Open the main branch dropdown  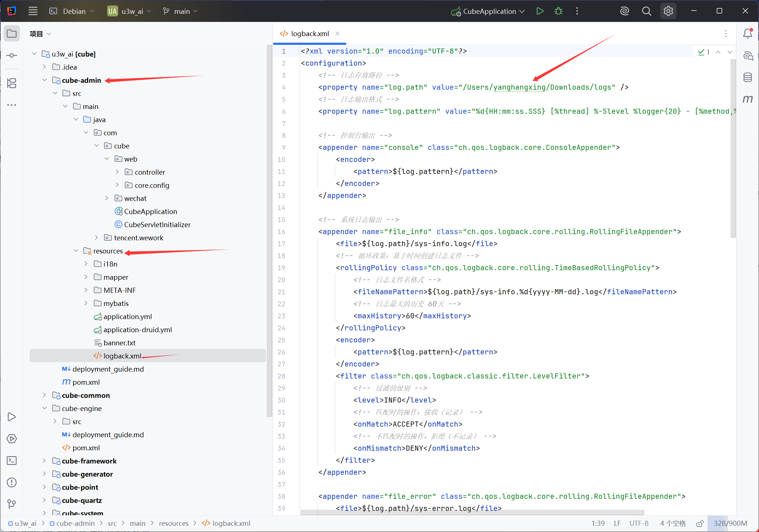[x=180, y=11]
